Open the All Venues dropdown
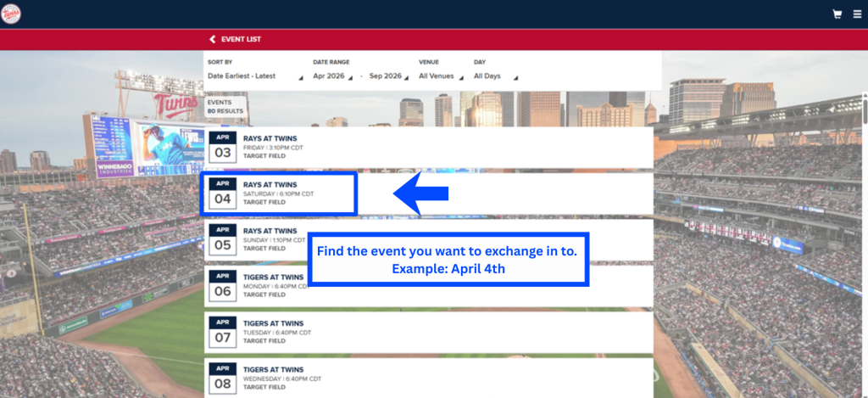The image size is (868, 398). tap(441, 76)
